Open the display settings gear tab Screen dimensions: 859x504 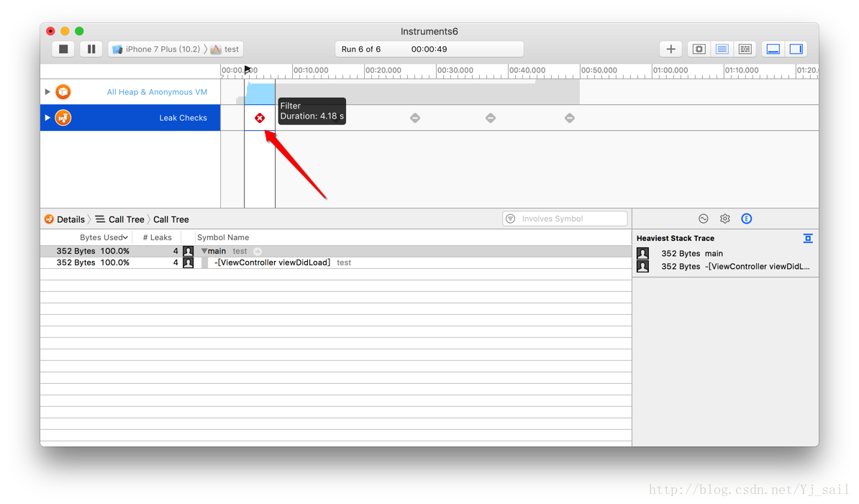pos(724,219)
